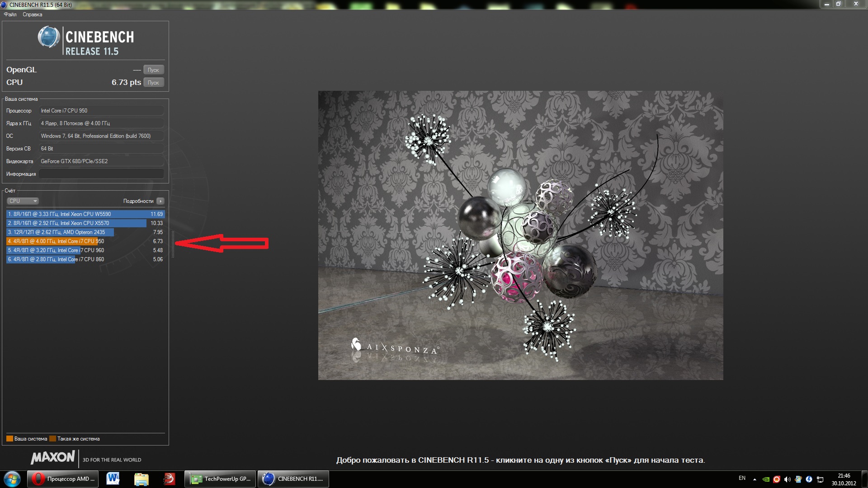Select the Core i7 950 orange result bar
Screen dimensions: 868x488
(x=52, y=241)
